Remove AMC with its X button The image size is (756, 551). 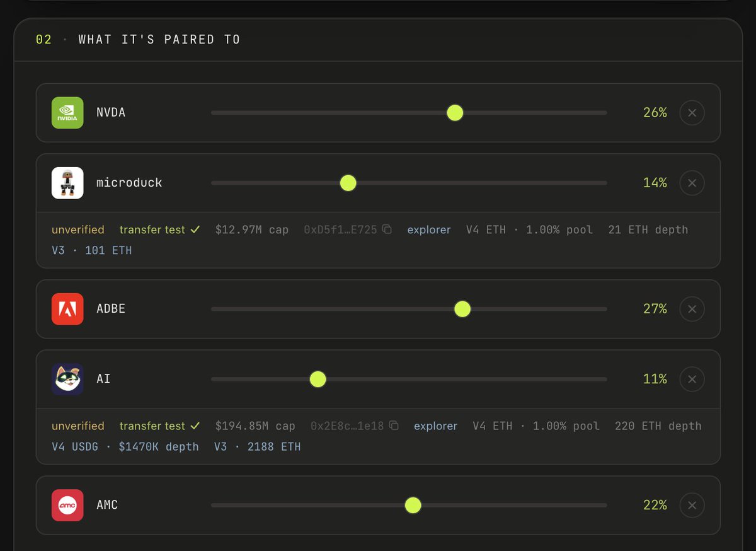tap(692, 505)
